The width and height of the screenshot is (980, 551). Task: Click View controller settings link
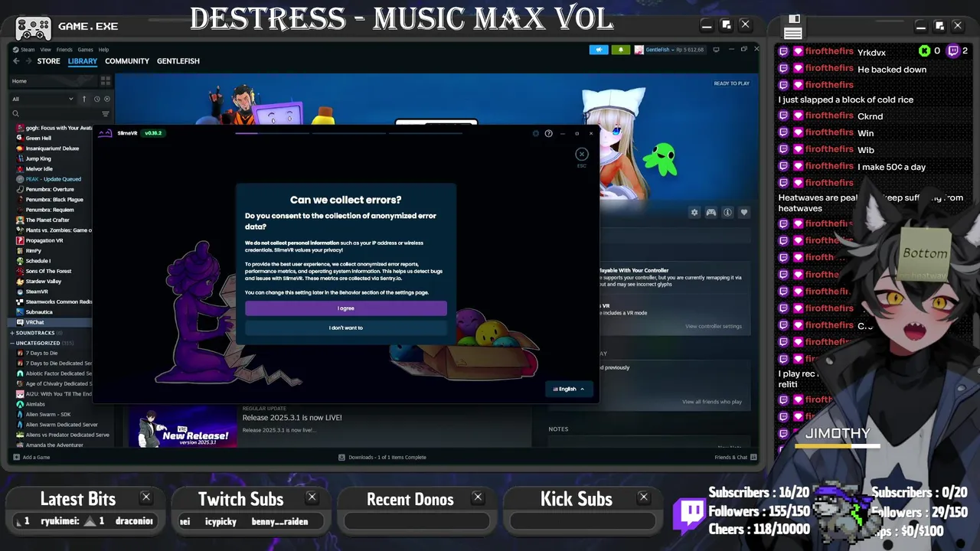pyautogui.click(x=714, y=326)
